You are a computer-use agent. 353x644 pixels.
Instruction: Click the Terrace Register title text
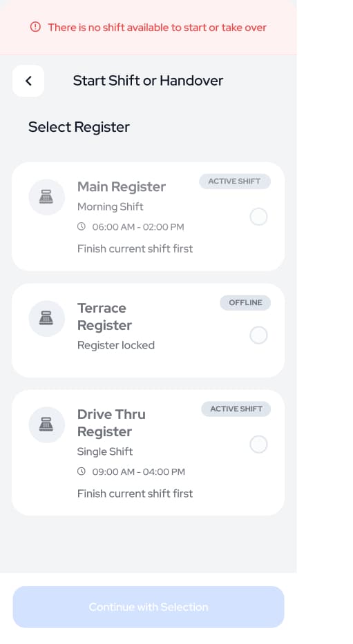(104, 317)
